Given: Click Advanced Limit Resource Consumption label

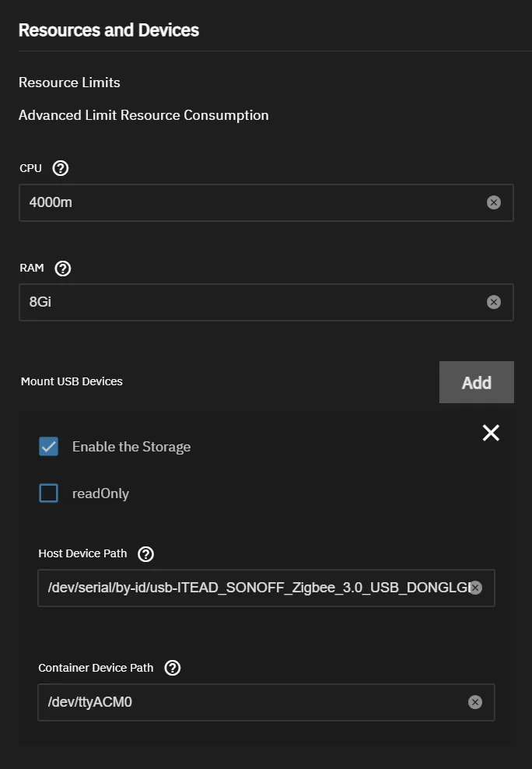Looking at the screenshot, I should click(x=143, y=114).
